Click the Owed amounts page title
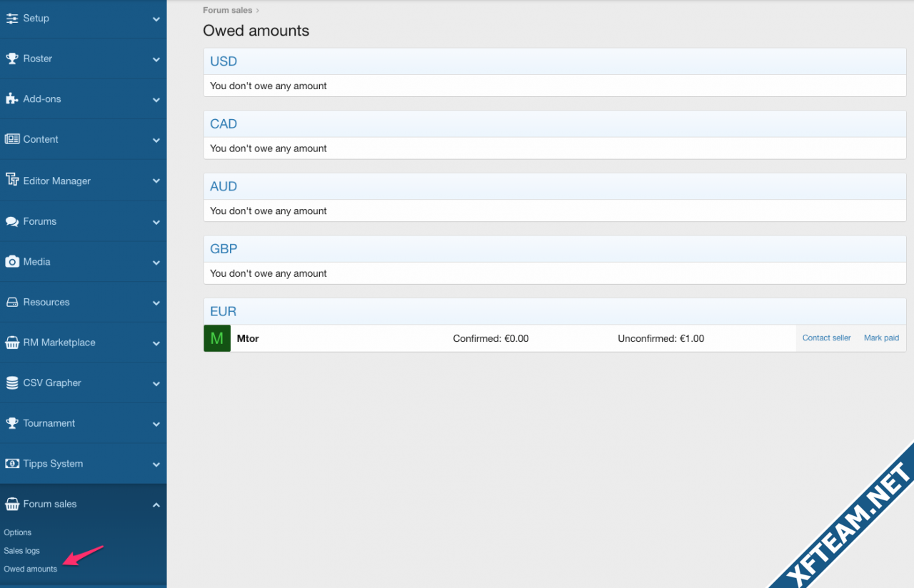Image resolution: width=914 pixels, height=588 pixels. coord(256,31)
